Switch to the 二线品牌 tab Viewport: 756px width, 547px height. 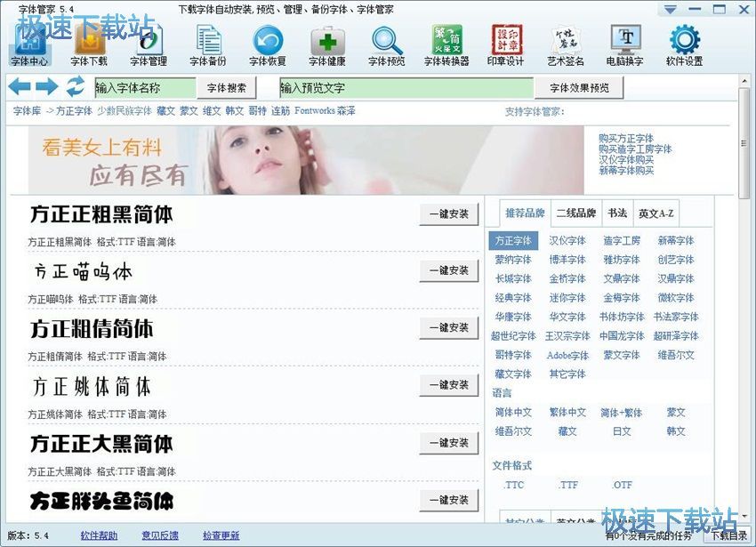(576, 213)
